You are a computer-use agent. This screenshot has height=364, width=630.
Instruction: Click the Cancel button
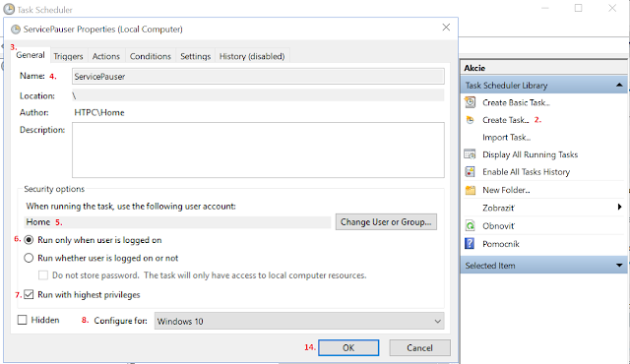(x=419, y=347)
